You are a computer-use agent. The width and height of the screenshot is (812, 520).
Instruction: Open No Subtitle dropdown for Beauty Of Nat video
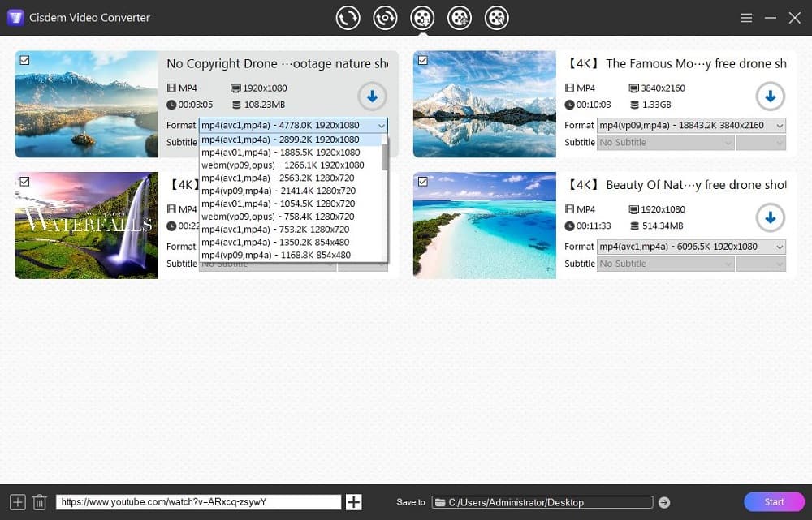click(x=666, y=264)
